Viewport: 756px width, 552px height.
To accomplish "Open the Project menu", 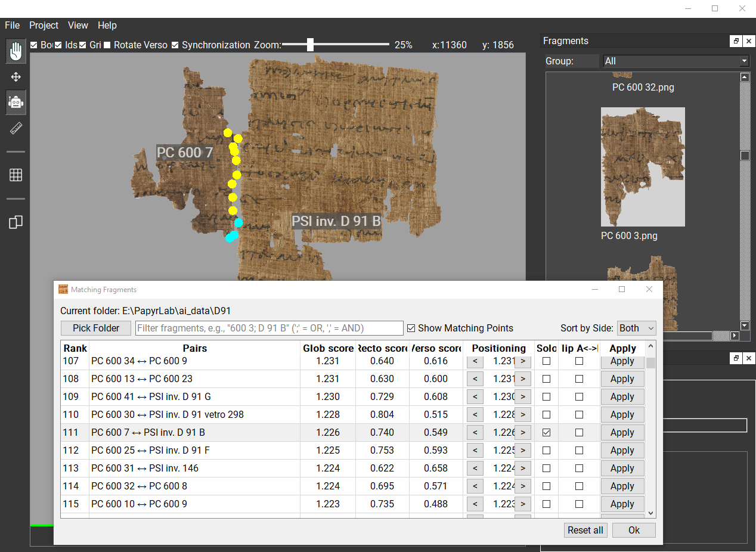I will [44, 25].
